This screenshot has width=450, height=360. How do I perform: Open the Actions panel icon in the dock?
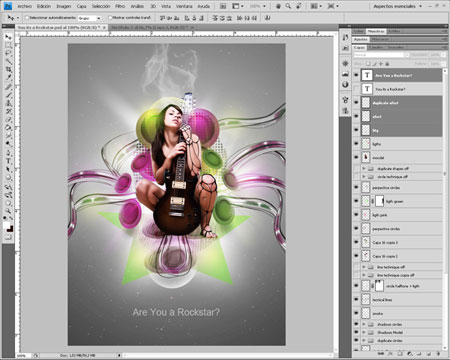point(345,48)
